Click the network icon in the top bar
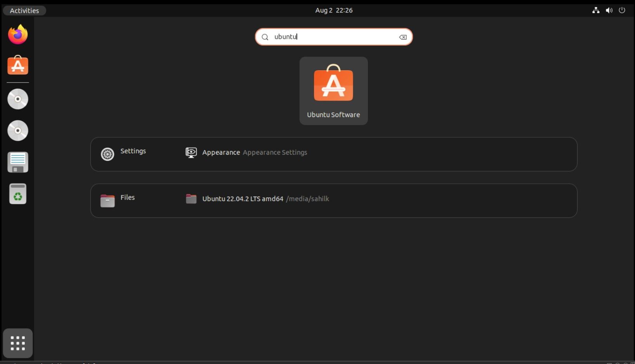 tap(595, 10)
